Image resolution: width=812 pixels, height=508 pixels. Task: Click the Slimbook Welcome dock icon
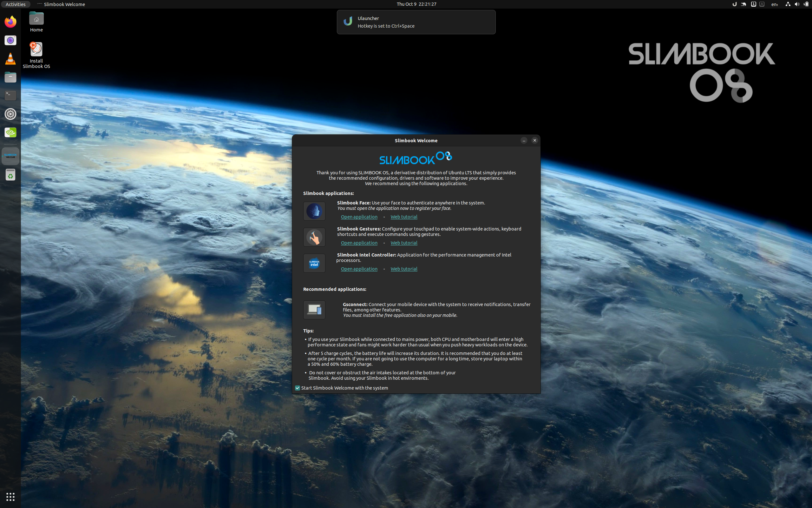(x=10, y=156)
